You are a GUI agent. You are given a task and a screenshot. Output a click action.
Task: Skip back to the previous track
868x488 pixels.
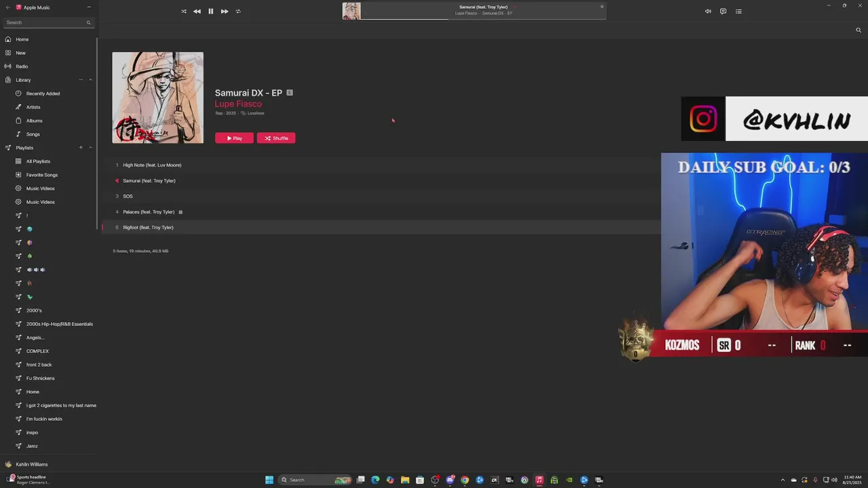tap(197, 12)
